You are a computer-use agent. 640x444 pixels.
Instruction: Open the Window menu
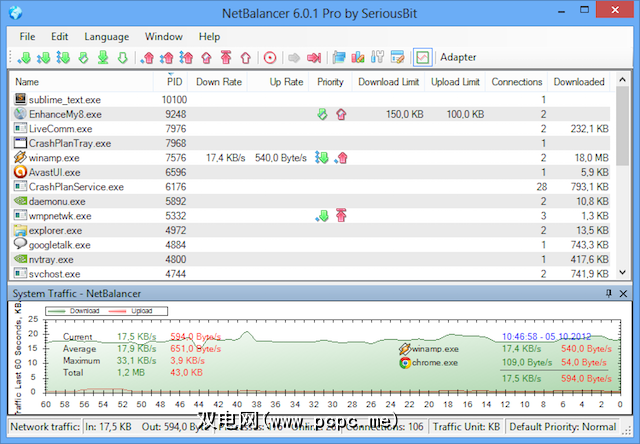163,36
